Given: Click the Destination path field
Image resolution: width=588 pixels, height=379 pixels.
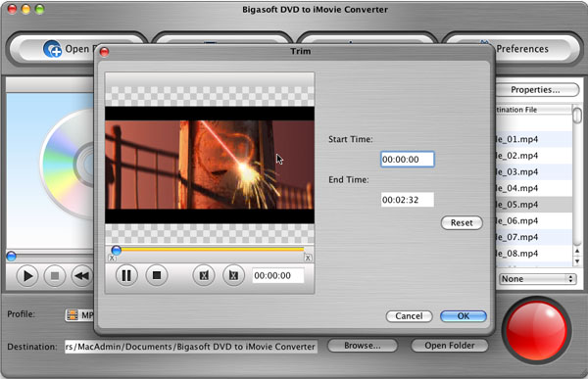Looking at the screenshot, I should click(x=191, y=347).
